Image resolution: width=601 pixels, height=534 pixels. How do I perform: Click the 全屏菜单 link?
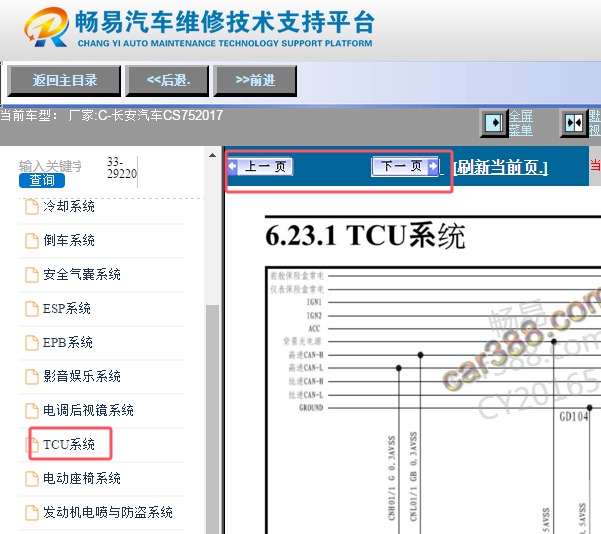pyautogui.click(x=521, y=123)
